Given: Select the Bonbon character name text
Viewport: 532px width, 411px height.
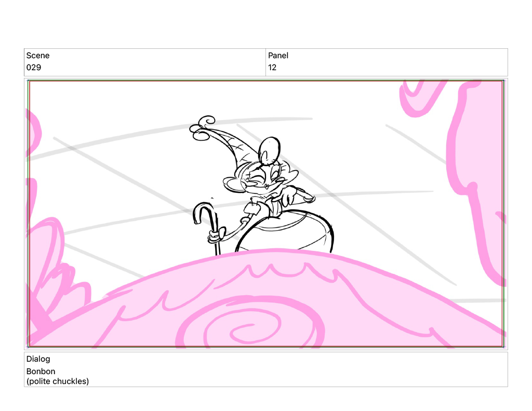Looking at the screenshot, I should click(41, 372).
